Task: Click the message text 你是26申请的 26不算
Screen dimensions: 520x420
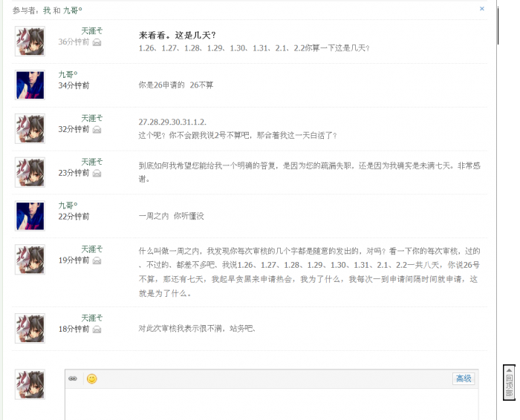Action: coord(176,85)
